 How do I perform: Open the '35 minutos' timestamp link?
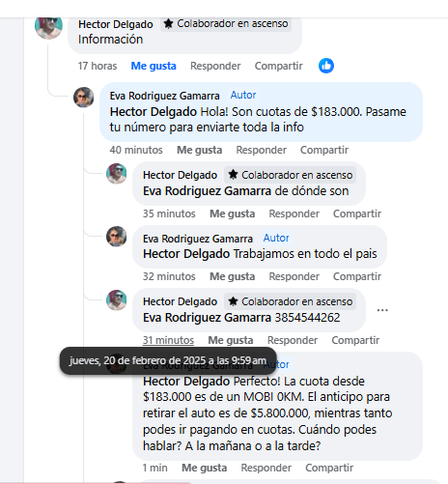pos(169,214)
